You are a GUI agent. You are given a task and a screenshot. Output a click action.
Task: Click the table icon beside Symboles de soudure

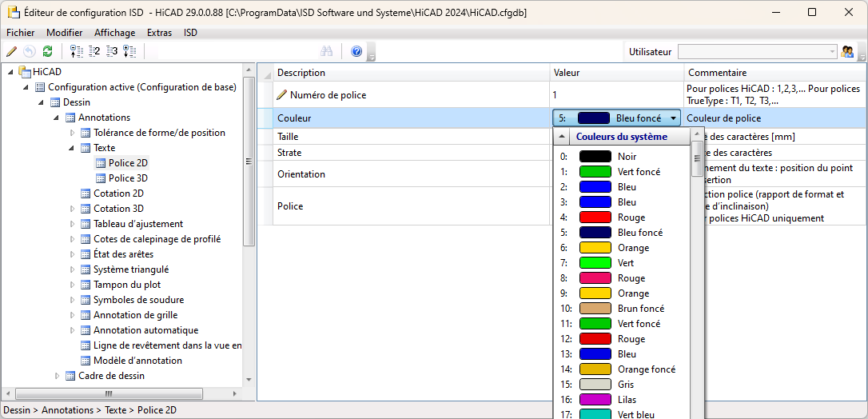click(86, 299)
